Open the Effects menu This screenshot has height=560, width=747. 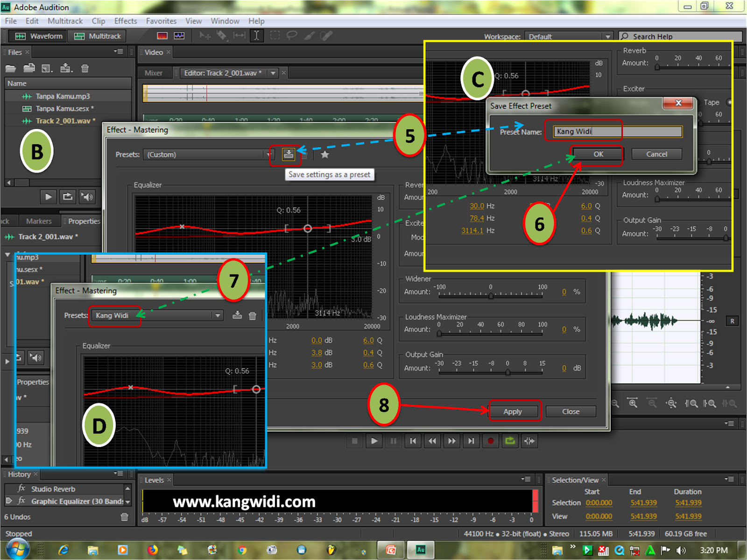[125, 21]
